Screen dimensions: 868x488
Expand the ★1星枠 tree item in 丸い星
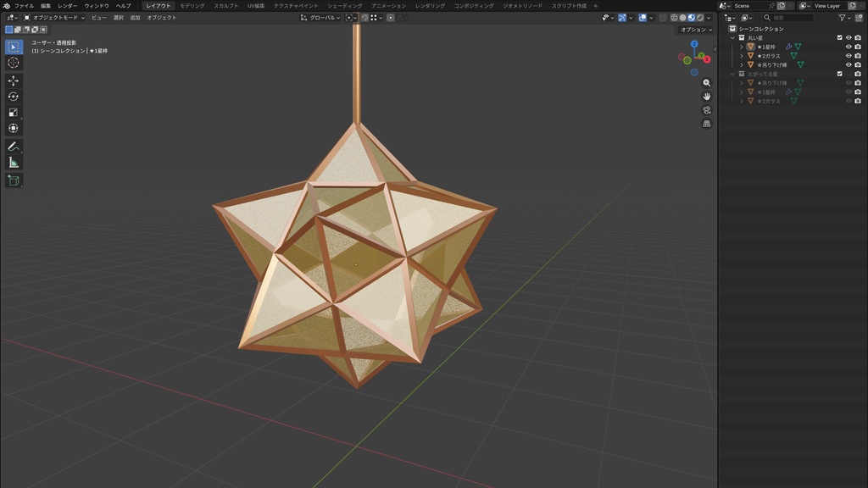[742, 47]
